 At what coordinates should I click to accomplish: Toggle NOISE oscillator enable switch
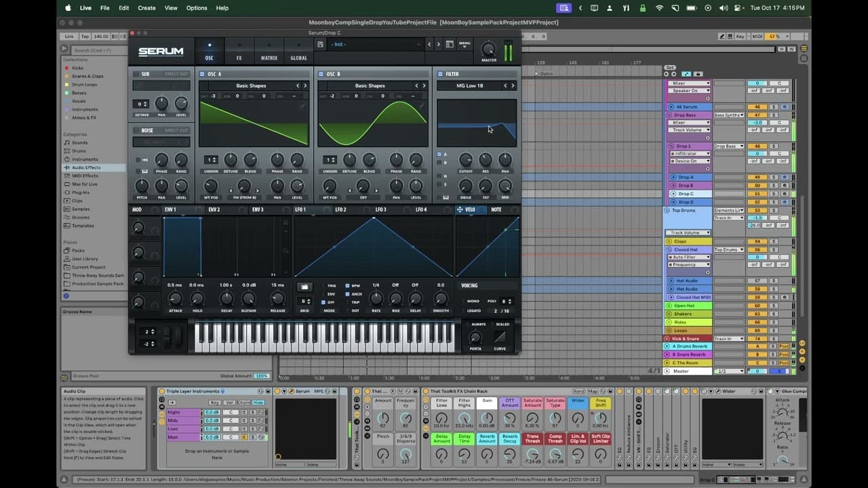136,130
